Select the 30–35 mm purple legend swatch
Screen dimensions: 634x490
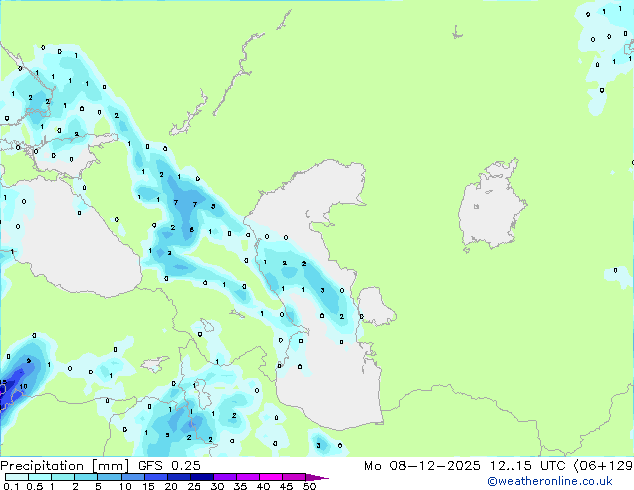225,477
